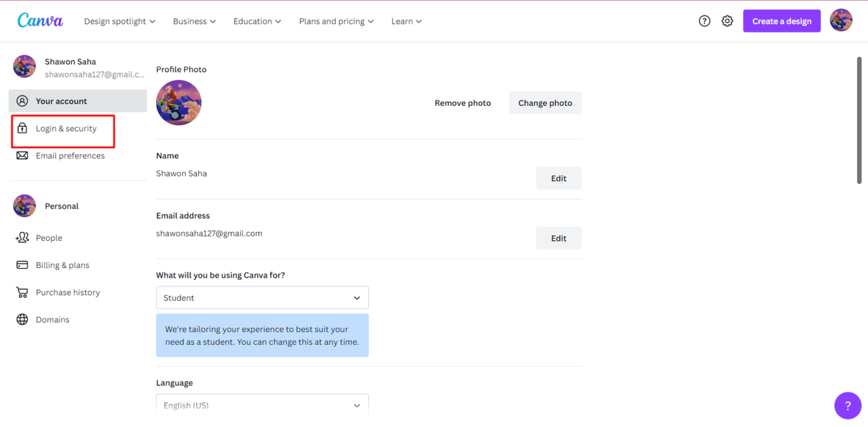Open the Student usage dropdown
Viewport: 868px width, 427px height.
[262, 297]
